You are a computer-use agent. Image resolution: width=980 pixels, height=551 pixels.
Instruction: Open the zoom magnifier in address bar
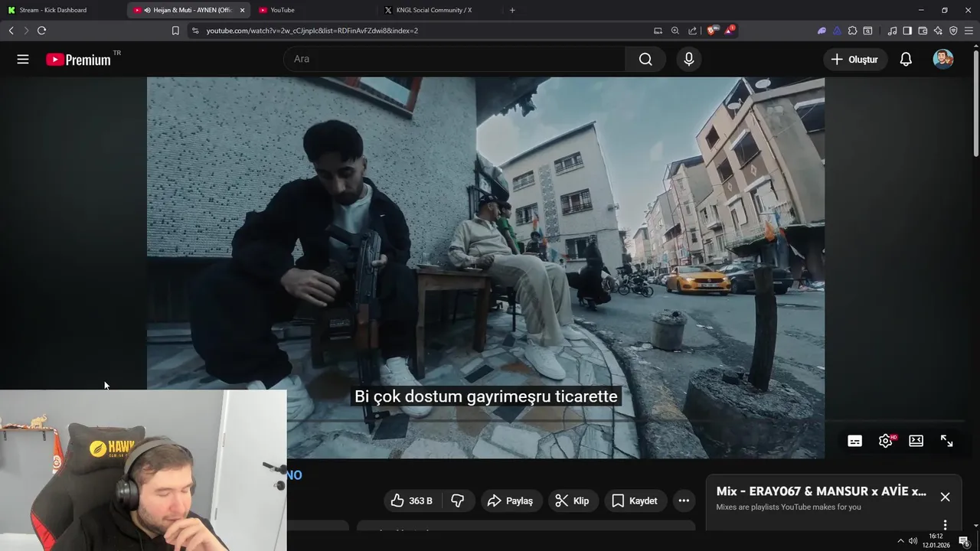click(x=675, y=31)
